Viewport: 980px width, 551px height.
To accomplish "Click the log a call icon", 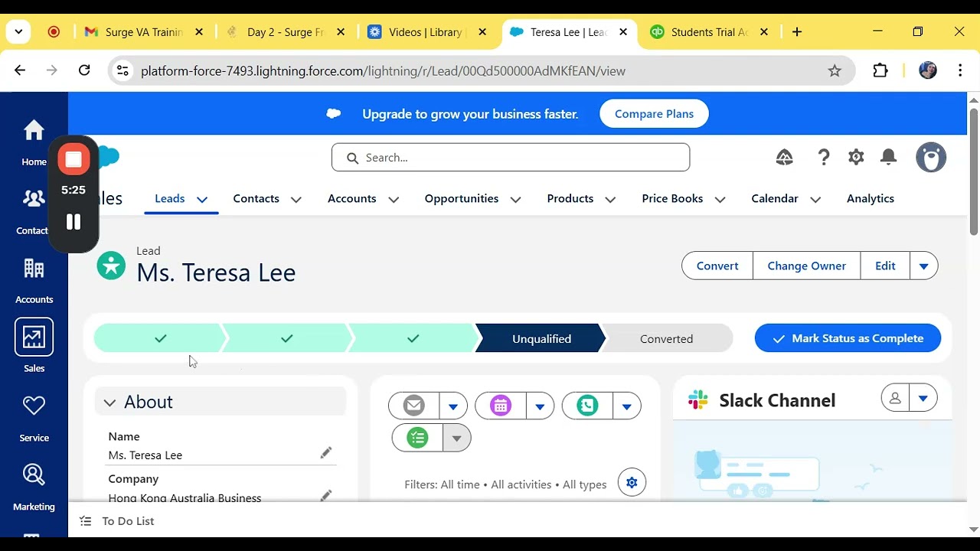I will click(587, 406).
